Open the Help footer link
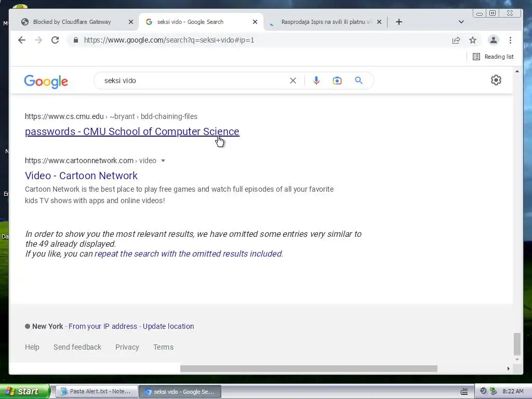 [x=32, y=347]
